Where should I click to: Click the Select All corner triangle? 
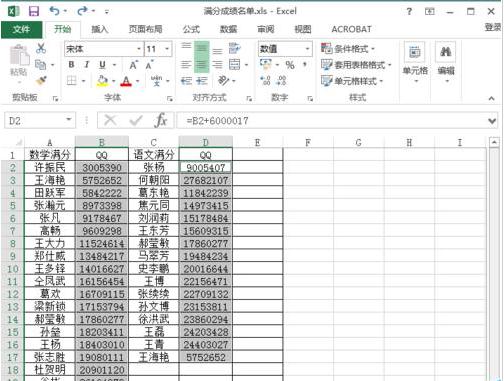(18, 142)
